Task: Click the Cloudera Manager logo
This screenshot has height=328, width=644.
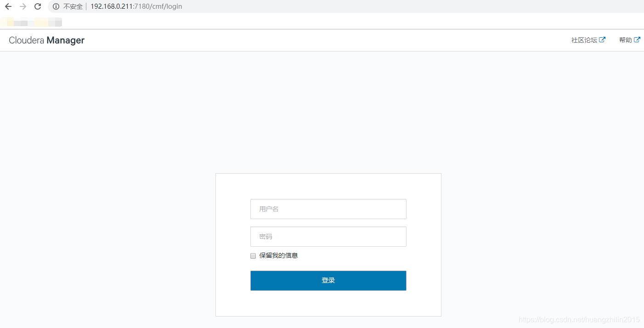Action: pyautogui.click(x=46, y=40)
